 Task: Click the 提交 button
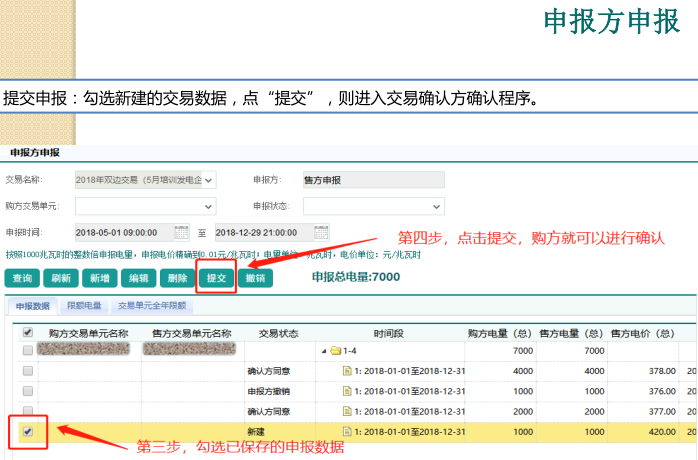click(x=216, y=278)
